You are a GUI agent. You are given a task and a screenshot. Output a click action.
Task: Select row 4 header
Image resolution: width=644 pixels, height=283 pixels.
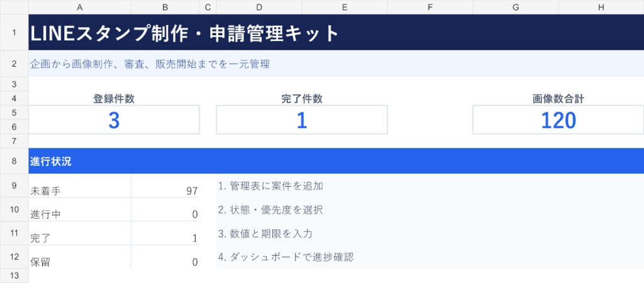pos(14,99)
